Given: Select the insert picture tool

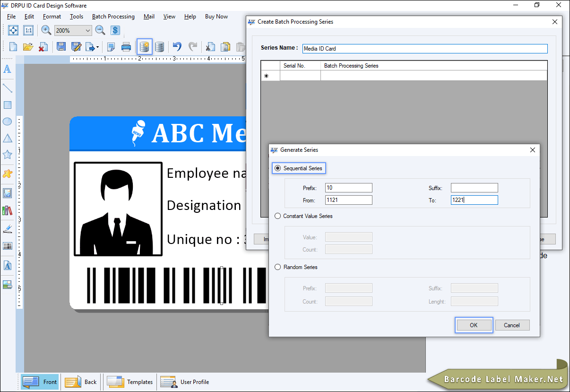Looking at the screenshot, I should (8, 193).
